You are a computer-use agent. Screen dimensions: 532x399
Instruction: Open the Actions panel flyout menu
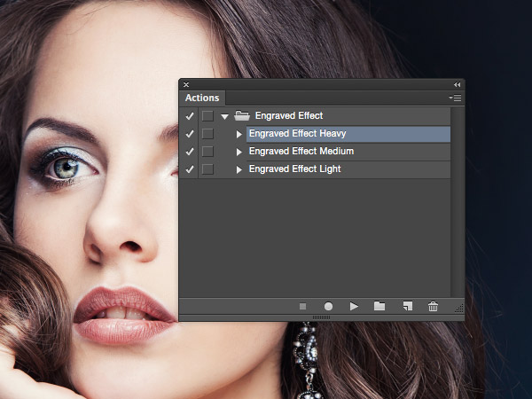click(455, 98)
